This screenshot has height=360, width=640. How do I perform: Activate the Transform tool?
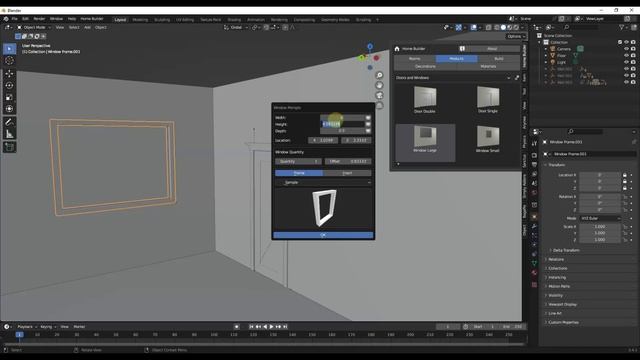[x=9, y=109]
